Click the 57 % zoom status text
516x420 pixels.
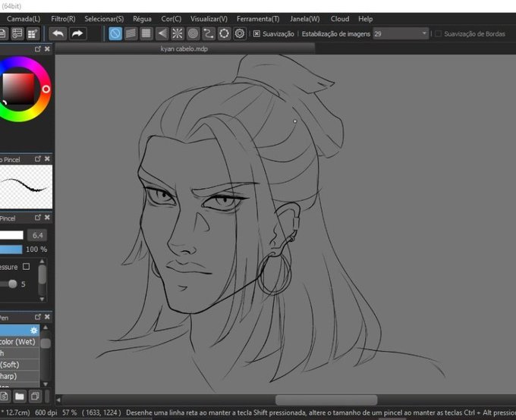click(x=70, y=412)
